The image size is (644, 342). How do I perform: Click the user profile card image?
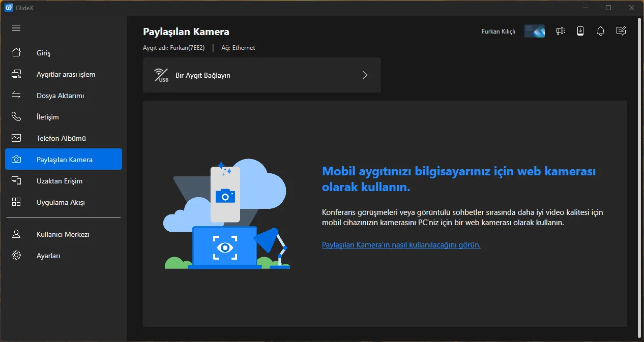[x=535, y=32]
